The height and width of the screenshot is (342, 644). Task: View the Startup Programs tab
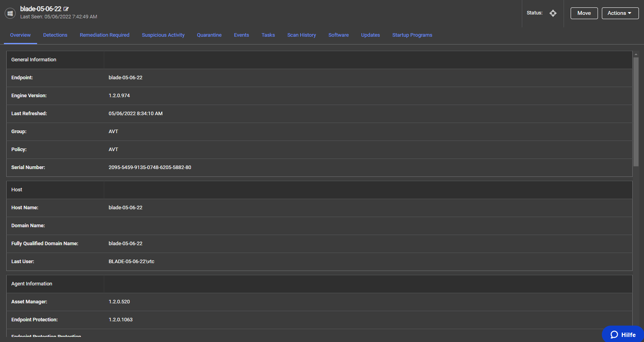[412, 35]
